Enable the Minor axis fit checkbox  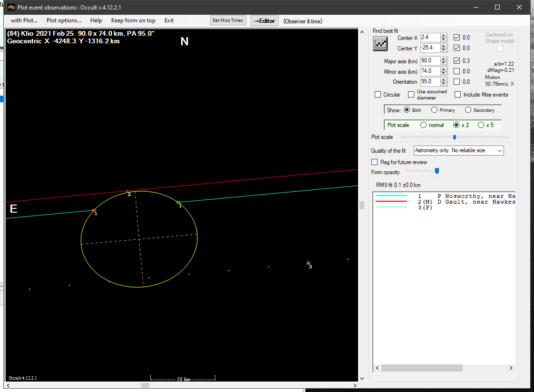[x=456, y=71]
